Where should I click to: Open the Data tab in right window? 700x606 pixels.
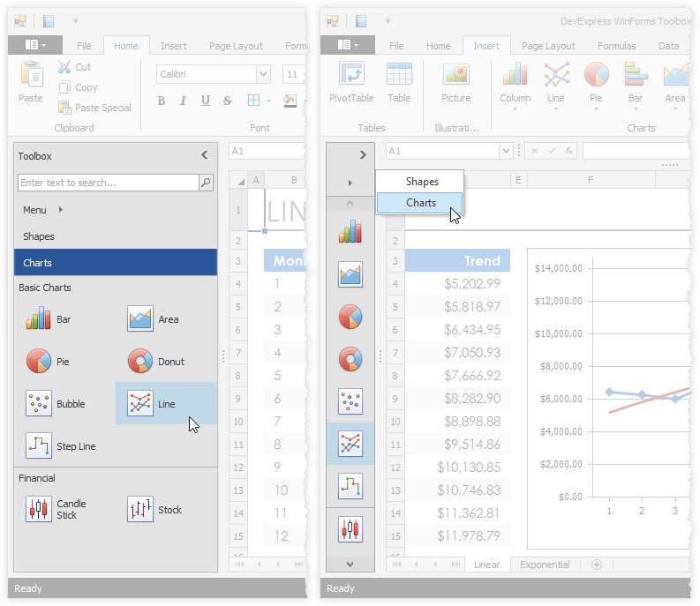(x=668, y=46)
